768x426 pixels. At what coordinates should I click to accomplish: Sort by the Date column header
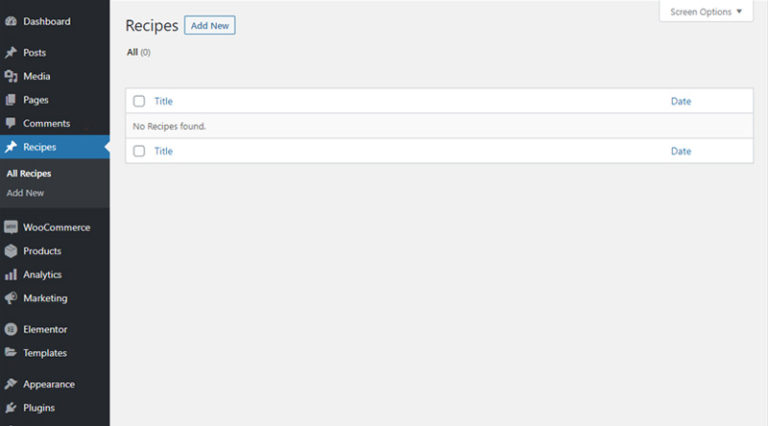coord(680,101)
